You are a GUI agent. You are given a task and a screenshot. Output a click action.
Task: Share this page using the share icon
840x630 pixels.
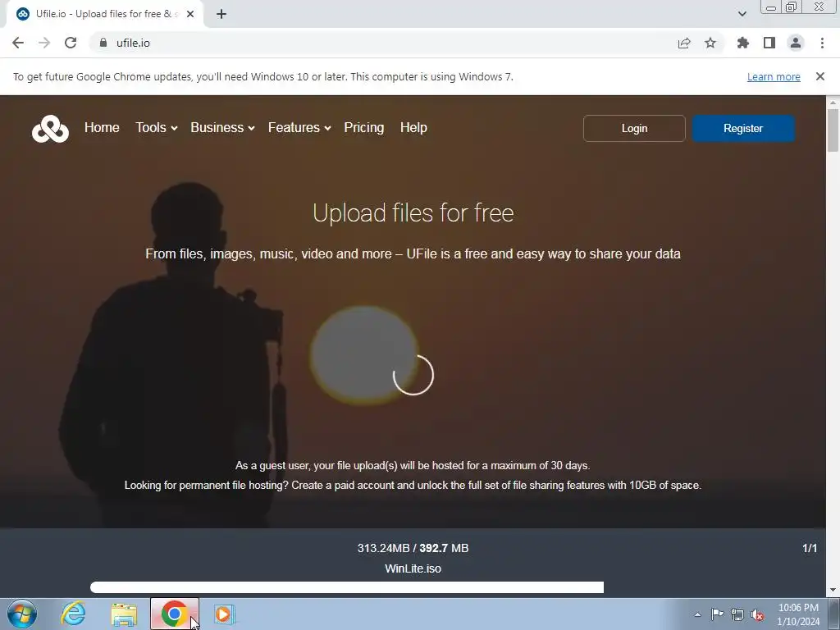pyautogui.click(x=684, y=43)
